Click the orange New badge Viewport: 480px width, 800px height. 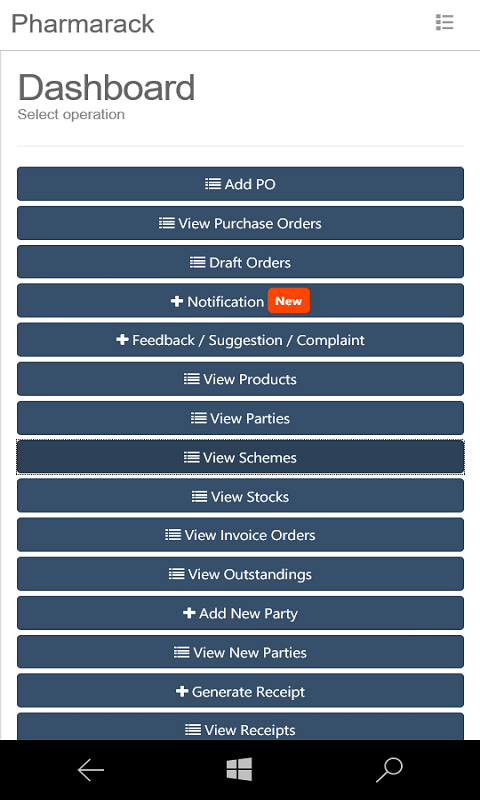coord(289,301)
